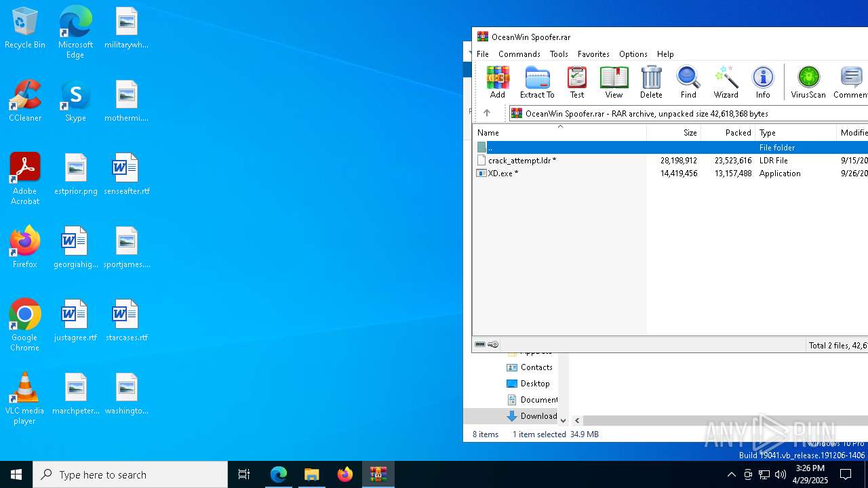Open Task View on the taskbar
This screenshot has height=488, width=868.
point(244,474)
